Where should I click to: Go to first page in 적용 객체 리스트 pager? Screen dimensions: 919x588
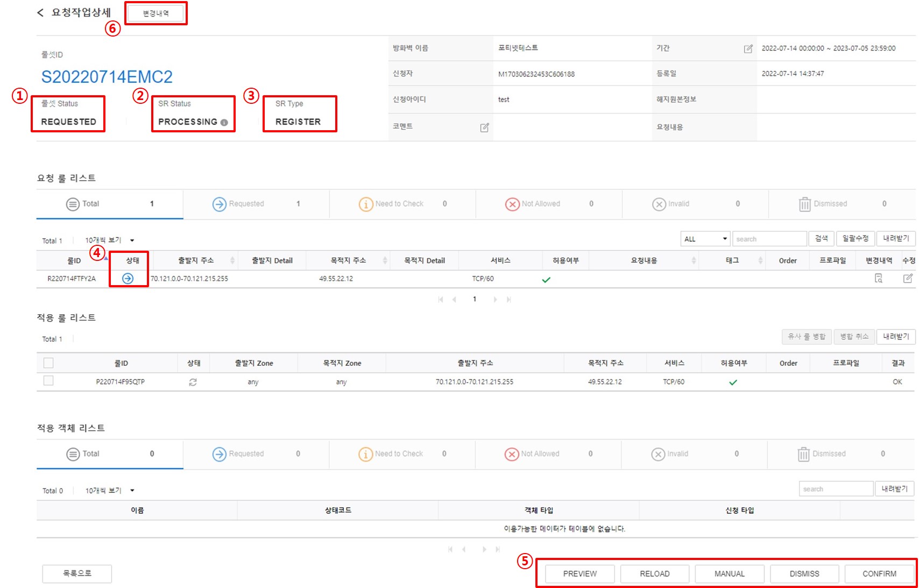pos(450,549)
